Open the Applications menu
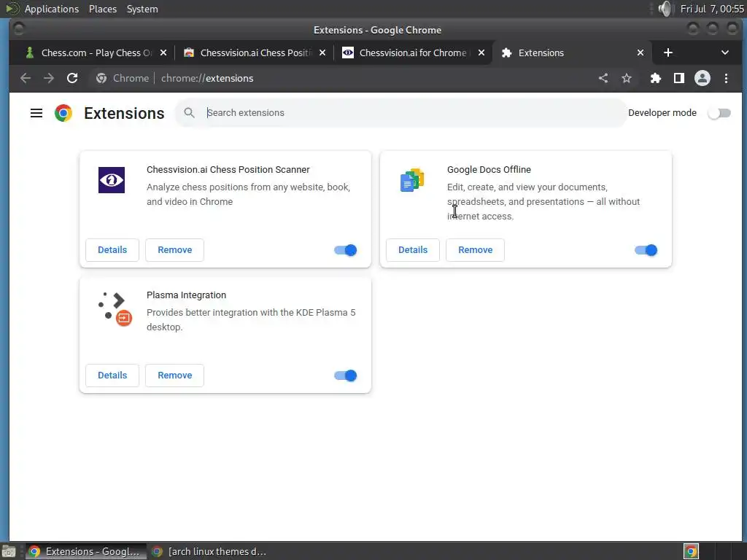Screen dimensions: 747x560 click(x=52, y=9)
